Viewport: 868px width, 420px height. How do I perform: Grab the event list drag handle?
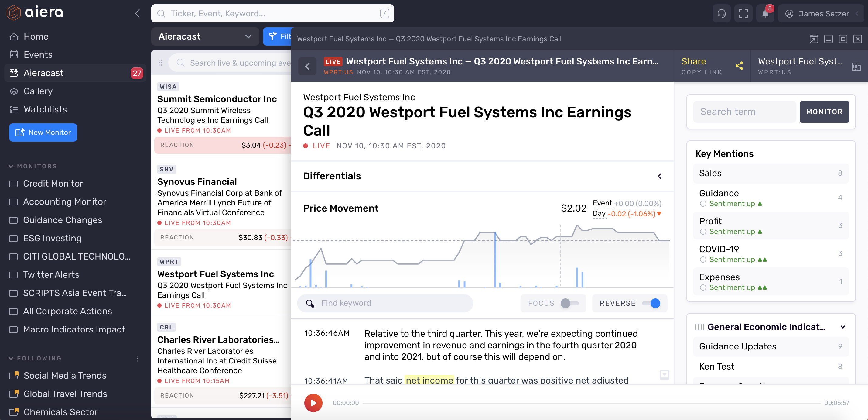[x=160, y=63]
